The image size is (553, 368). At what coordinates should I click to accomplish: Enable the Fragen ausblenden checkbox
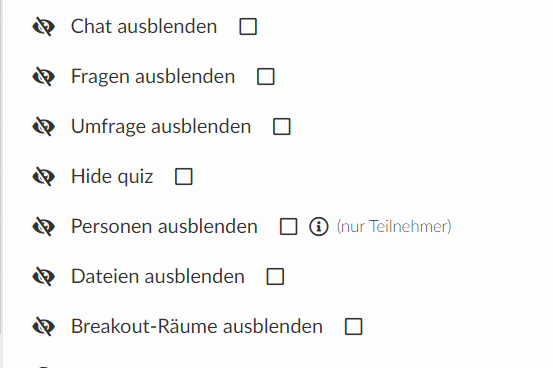[266, 77]
